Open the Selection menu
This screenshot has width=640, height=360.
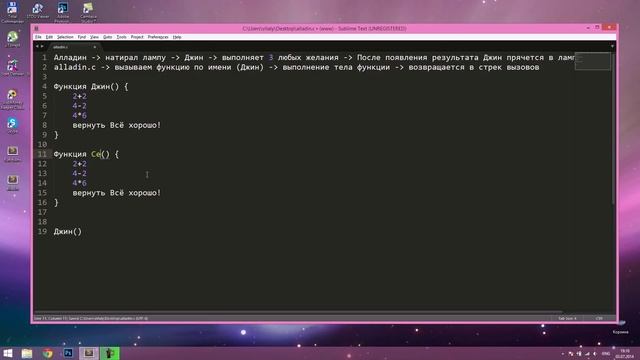coord(65,37)
